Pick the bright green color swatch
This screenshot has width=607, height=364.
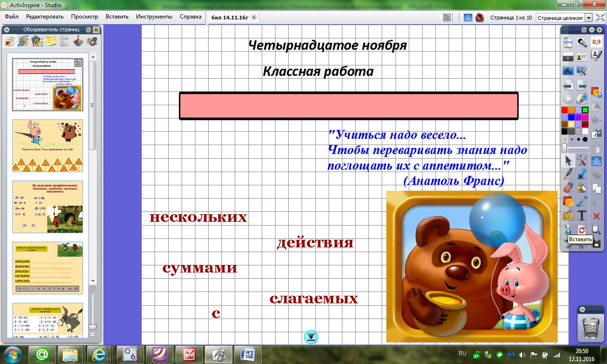click(585, 110)
